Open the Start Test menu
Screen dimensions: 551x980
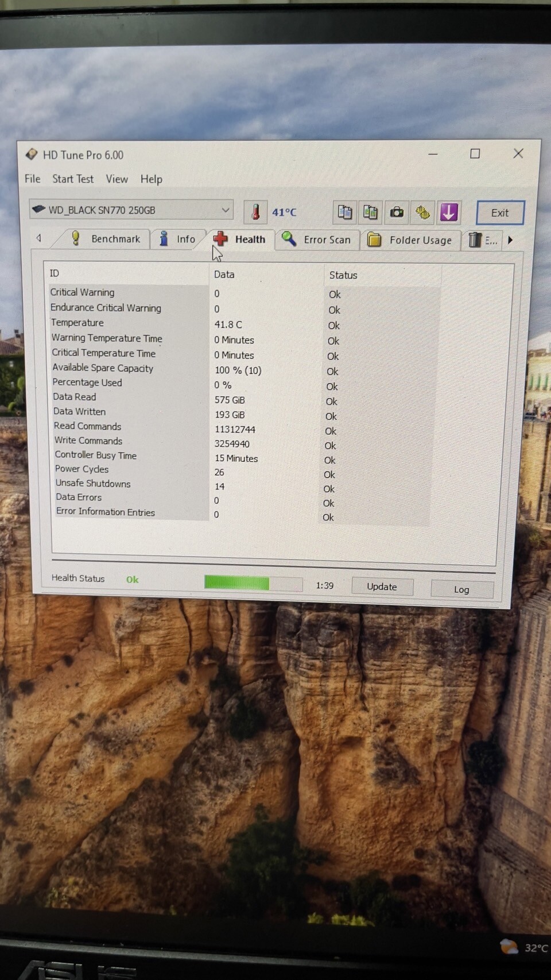72,179
